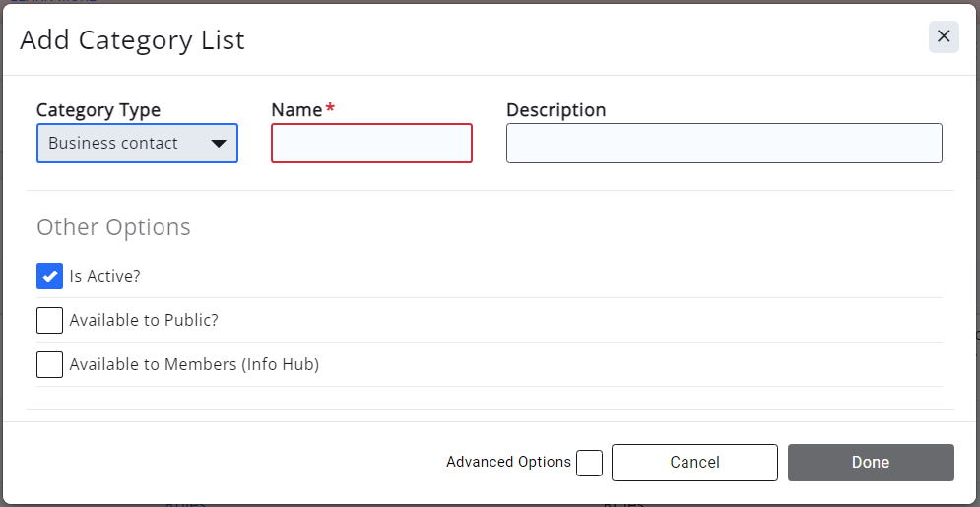Click the Done button

coord(870,463)
